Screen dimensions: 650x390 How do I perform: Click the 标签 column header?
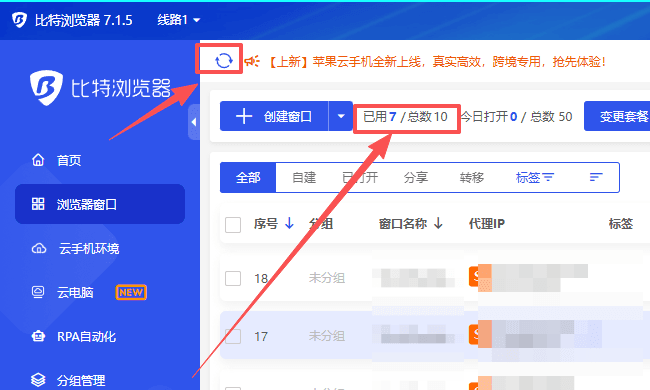coord(621,224)
